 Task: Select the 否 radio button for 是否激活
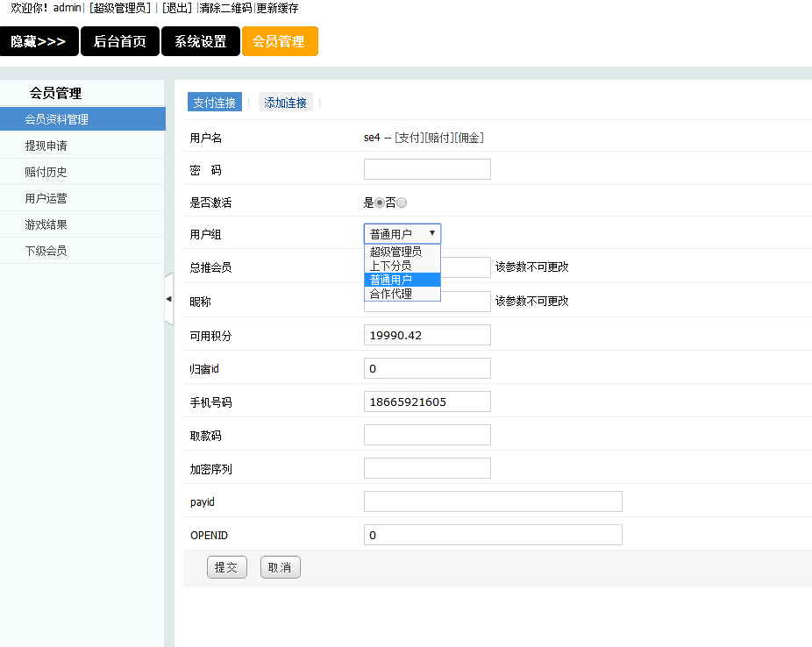tap(402, 202)
